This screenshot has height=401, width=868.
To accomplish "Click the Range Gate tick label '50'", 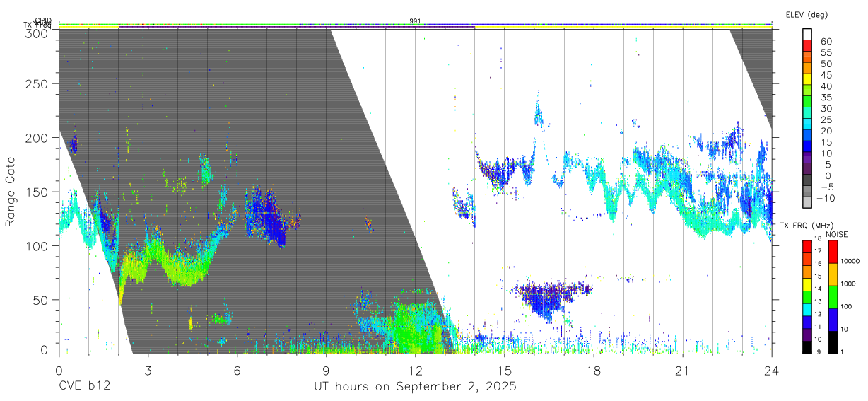I will click(42, 299).
